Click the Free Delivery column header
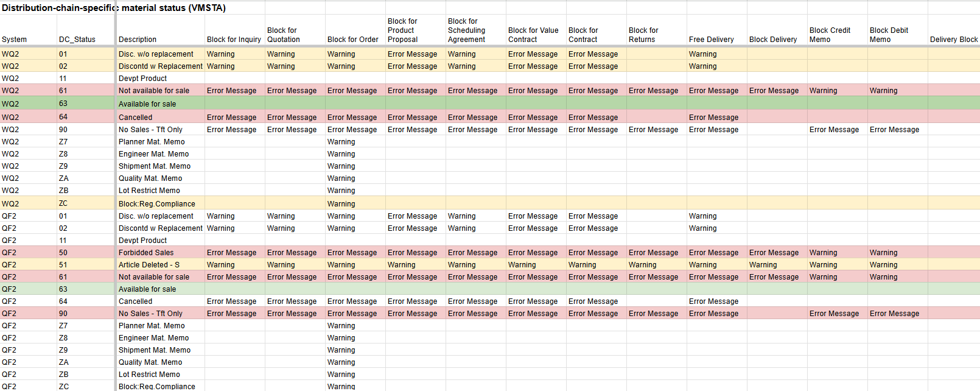This screenshot has height=391, width=980. pyautogui.click(x=712, y=40)
